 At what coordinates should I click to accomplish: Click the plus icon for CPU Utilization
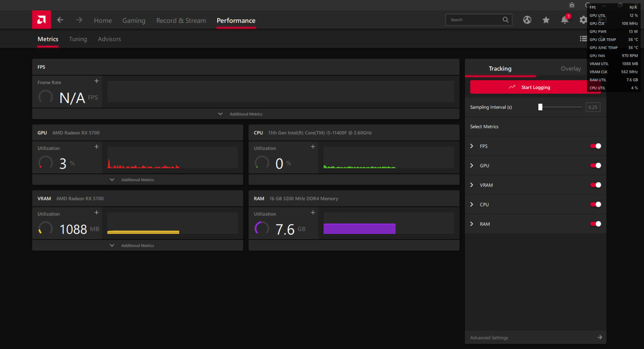click(x=313, y=147)
